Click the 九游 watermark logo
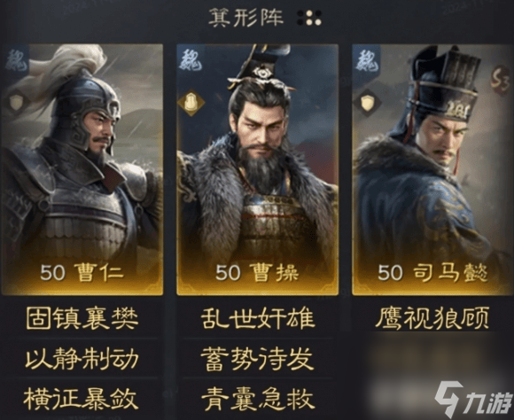Image resolution: width=514 pixels, height=420 pixels. pyautogui.click(x=473, y=399)
